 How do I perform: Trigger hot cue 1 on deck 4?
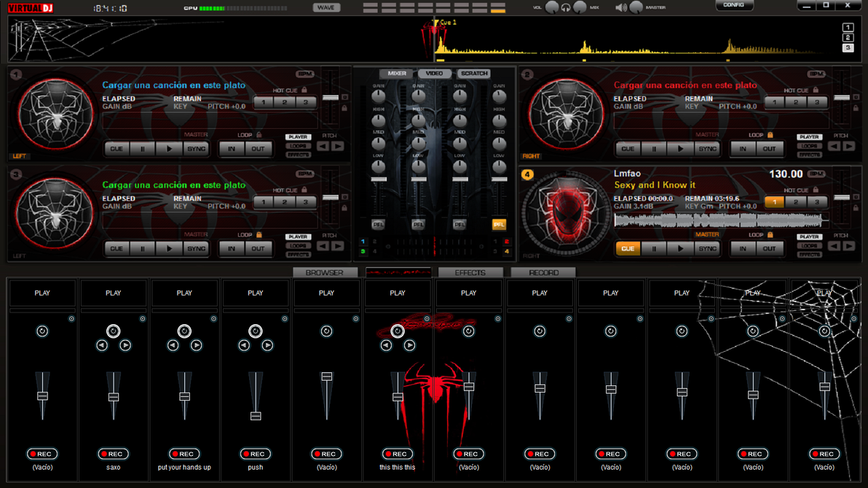tap(775, 202)
